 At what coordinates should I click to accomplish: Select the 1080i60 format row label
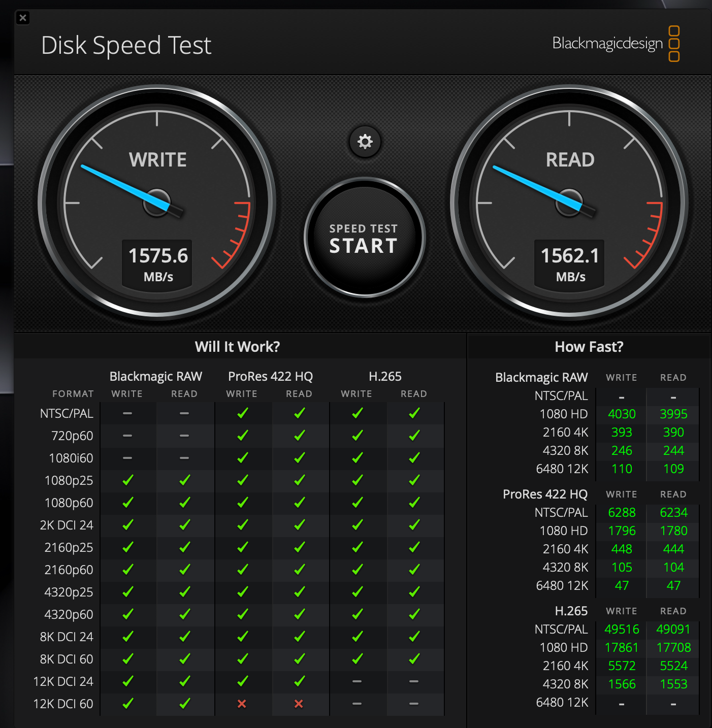[71, 458]
